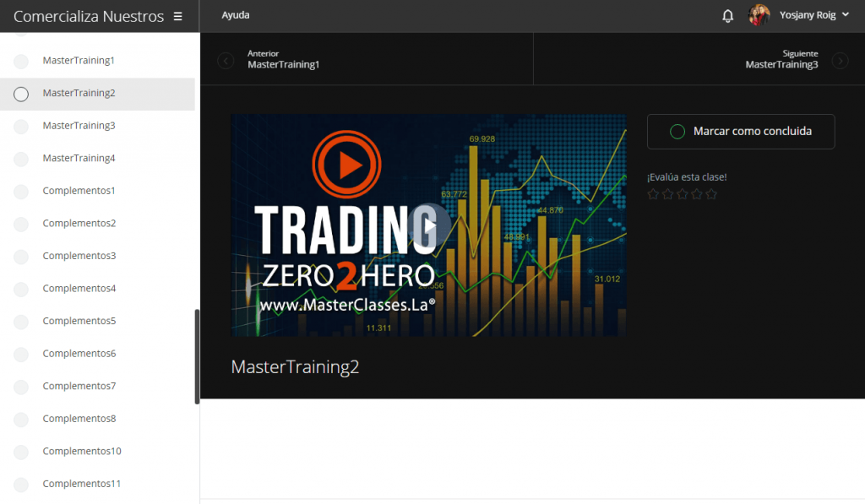Mark Complementos3 lesson as done

(21, 256)
